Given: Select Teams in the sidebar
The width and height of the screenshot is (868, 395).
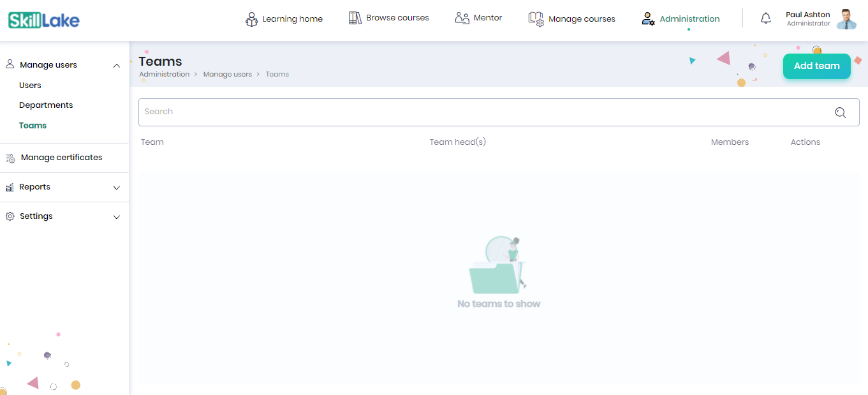Looking at the screenshot, I should [x=33, y=126].
